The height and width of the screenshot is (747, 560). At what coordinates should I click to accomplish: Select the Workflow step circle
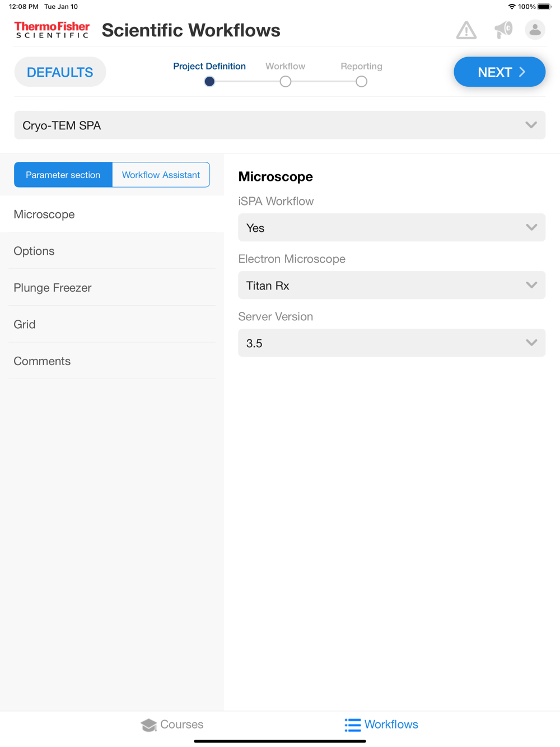[x=286, y=82]
